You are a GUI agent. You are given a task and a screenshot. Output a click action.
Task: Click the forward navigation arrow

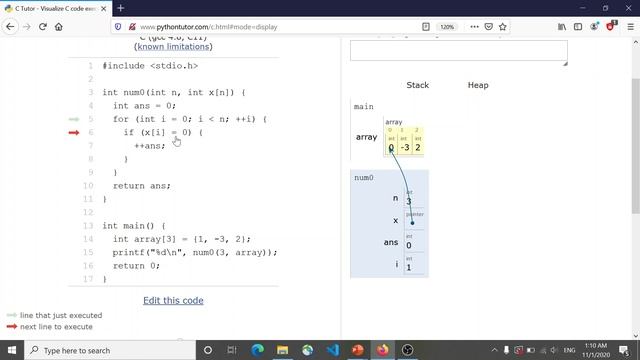pyautogui.click(x=27, y=27)
